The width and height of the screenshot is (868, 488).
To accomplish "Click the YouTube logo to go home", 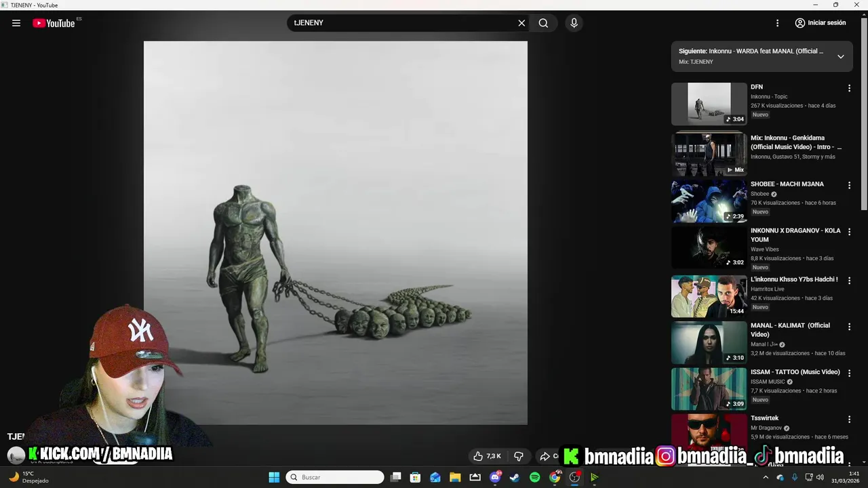I will (x=54, y=23).
